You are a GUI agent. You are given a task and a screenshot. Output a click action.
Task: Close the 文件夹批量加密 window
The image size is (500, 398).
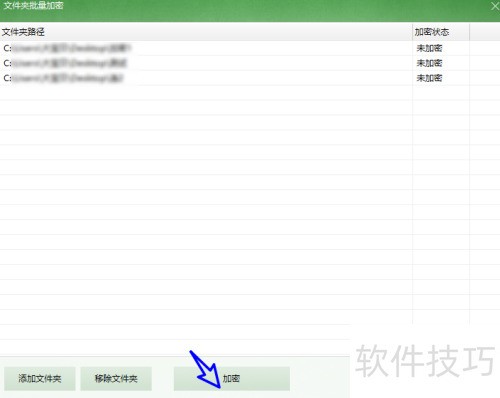click(495, 6)
